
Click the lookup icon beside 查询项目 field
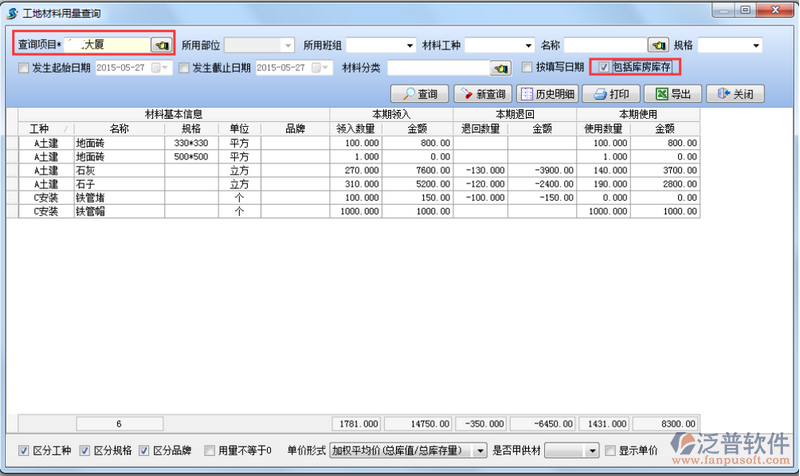160,45
